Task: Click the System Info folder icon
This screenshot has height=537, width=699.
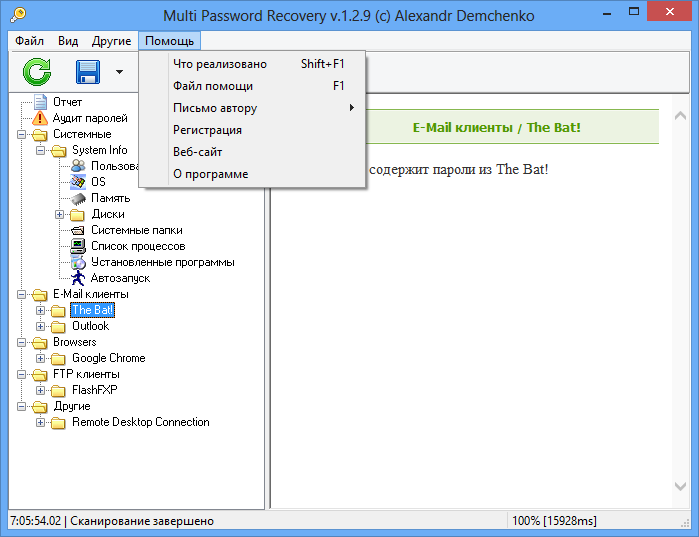Action: point(59,151)
